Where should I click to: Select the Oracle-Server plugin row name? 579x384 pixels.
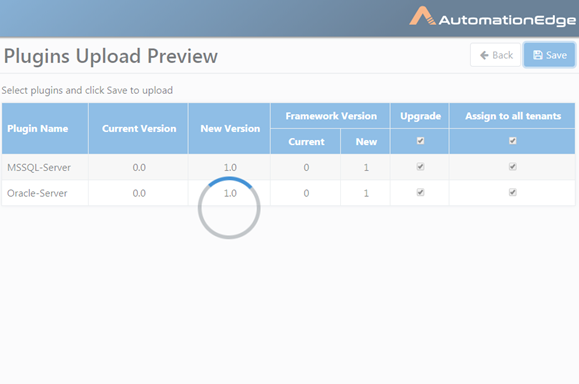pyautogui.click(x=37, y=193)
